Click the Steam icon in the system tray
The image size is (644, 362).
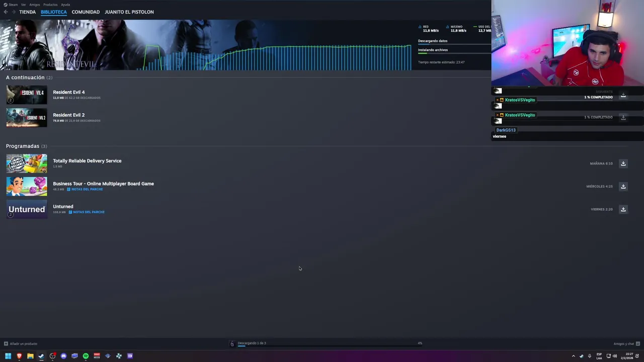coord(582,356)
